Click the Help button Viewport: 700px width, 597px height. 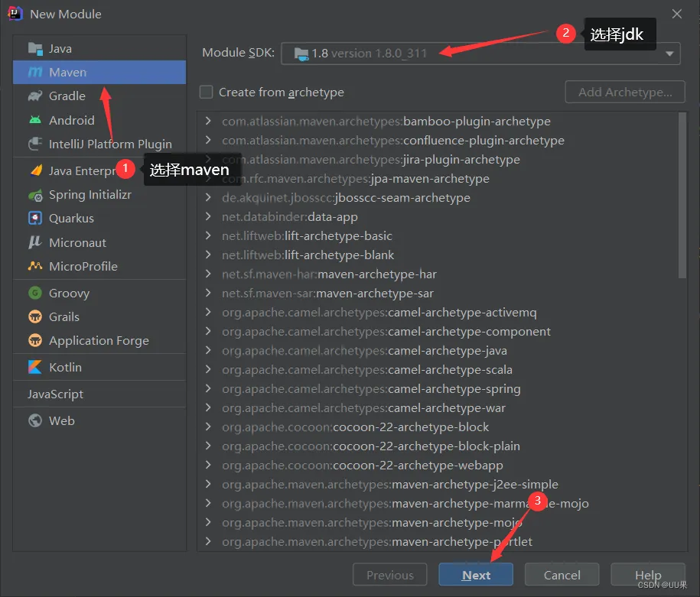pos(648,575)
